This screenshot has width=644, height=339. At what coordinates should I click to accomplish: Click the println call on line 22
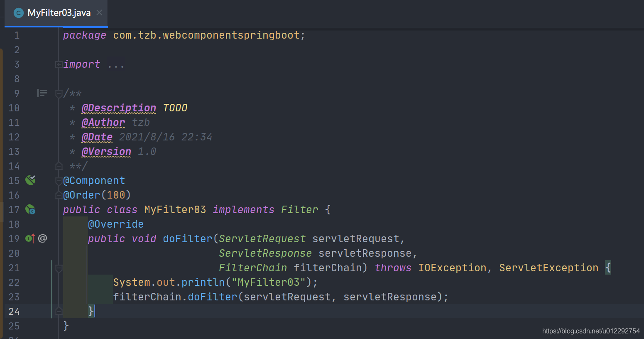(203, 282)
